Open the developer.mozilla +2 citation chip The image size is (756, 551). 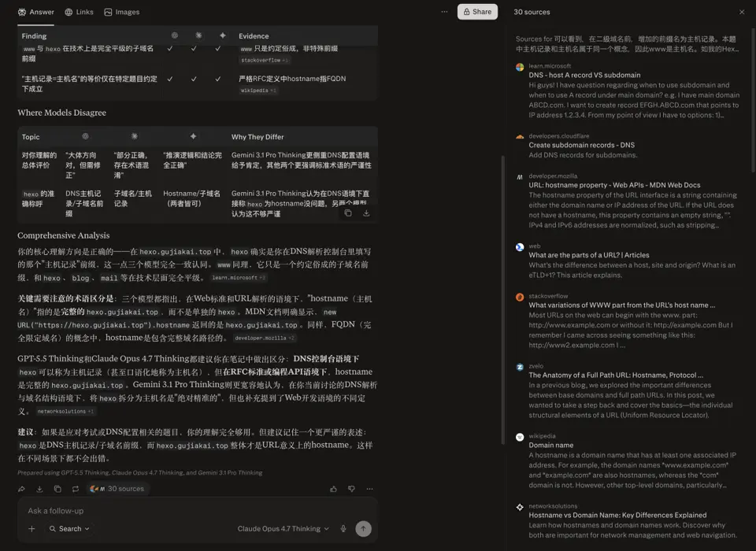(265, 338)
